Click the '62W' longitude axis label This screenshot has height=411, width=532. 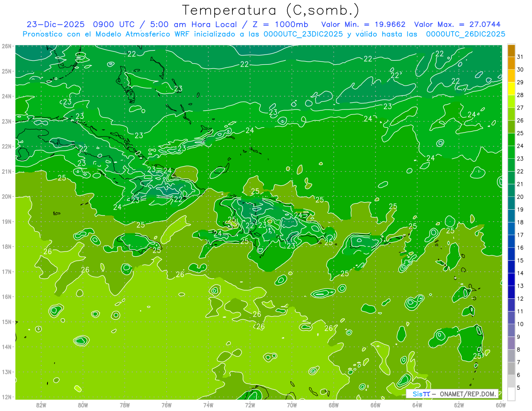pos(459,405)
